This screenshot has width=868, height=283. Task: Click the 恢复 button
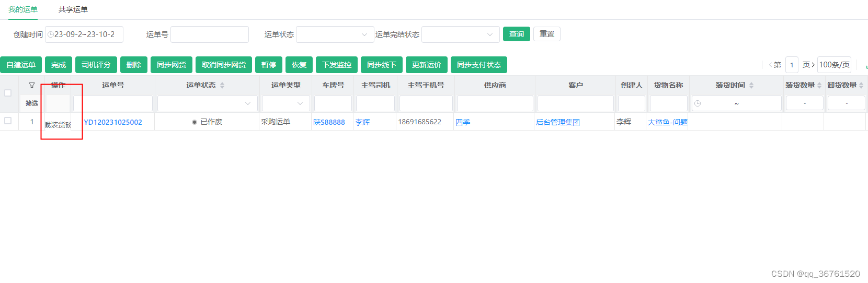(x=299, y=65)
